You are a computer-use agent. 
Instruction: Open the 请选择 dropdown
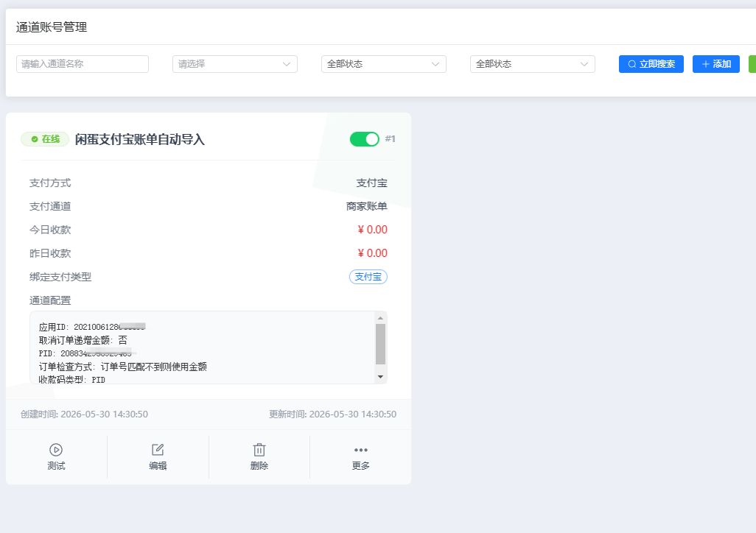click(235, 64)
